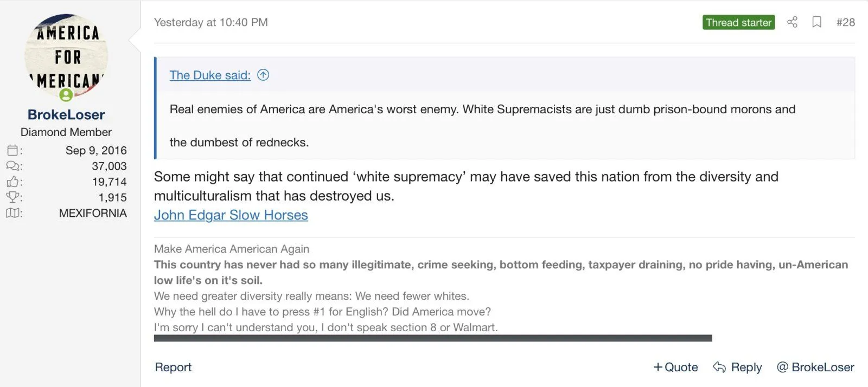Jump to quoted post via arrow icon
The image size is (868, 387).
[x=263, y=75]
